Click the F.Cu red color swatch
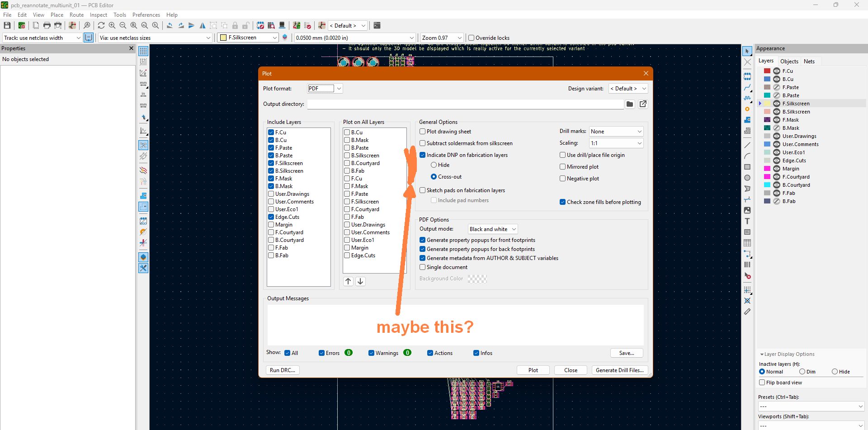Screen dimensions: 868x430 767,71
